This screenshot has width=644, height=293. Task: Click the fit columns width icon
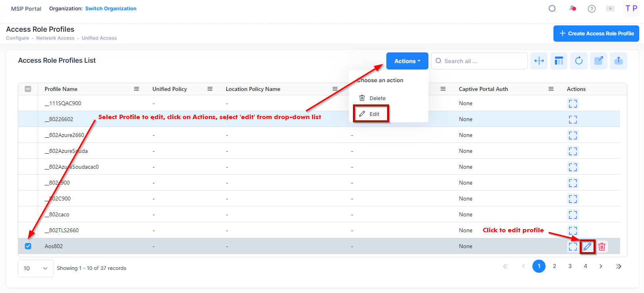pyautogui.click(x=539, y=61)
